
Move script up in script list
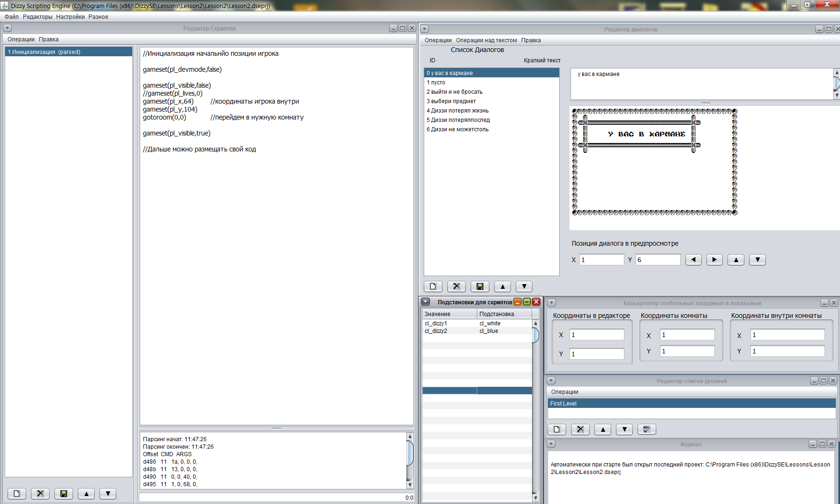[x=86, y=494]
